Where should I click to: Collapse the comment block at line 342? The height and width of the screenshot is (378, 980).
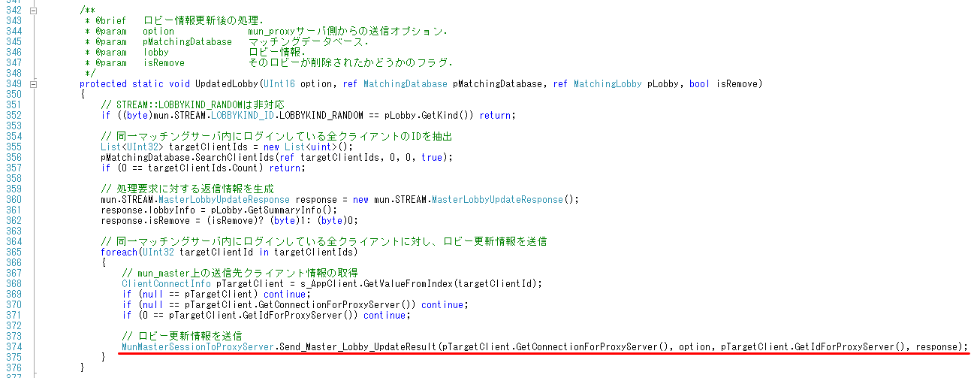point(33,11)
